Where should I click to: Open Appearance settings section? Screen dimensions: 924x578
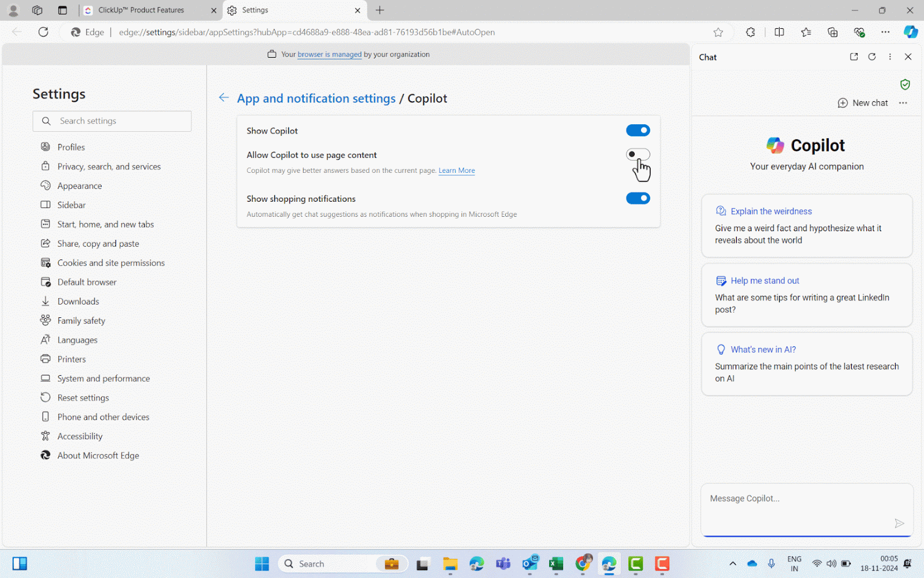click(80, 186)
